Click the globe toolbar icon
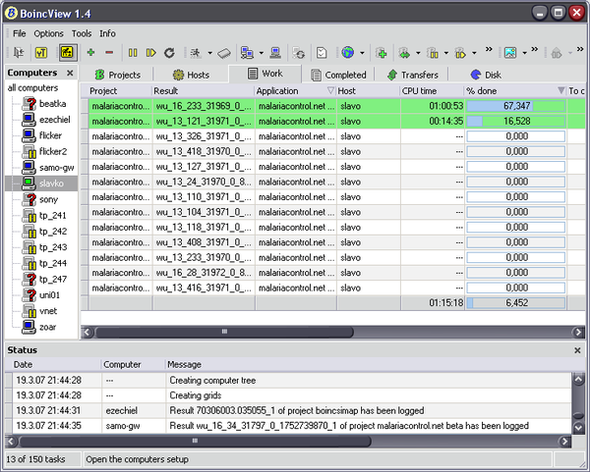 348,52
